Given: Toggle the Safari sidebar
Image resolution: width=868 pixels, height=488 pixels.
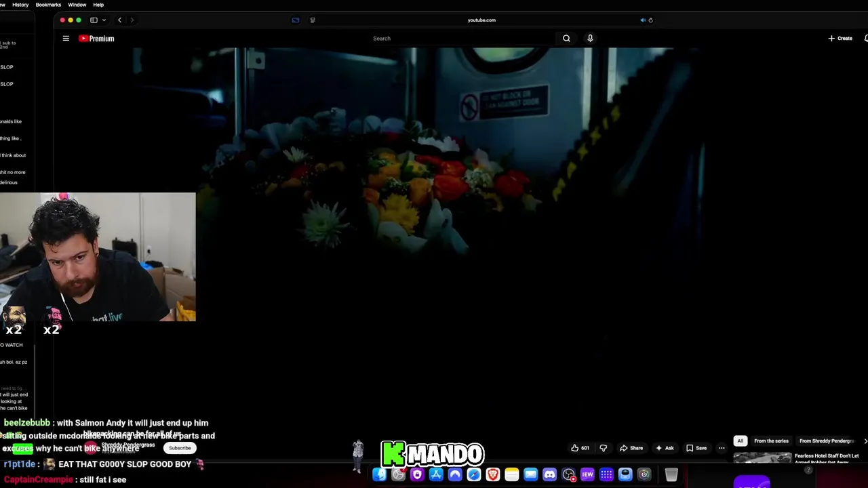Looking at the screenshot, I should pos(94,20).
